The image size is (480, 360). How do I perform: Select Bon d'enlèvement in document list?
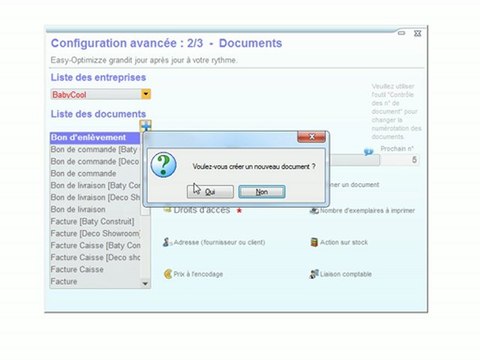95,138
